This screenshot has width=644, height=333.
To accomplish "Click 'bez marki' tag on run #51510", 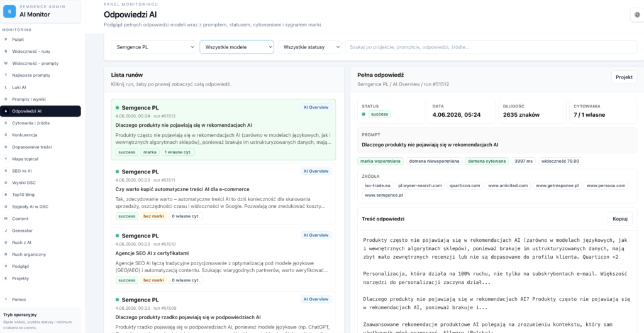I will tap(153, 280).
